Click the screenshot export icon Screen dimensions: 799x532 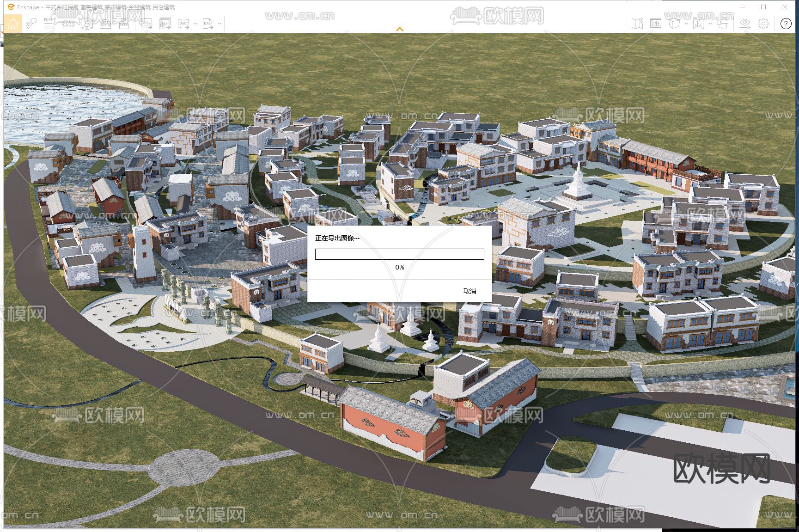[x=146, y=24]
